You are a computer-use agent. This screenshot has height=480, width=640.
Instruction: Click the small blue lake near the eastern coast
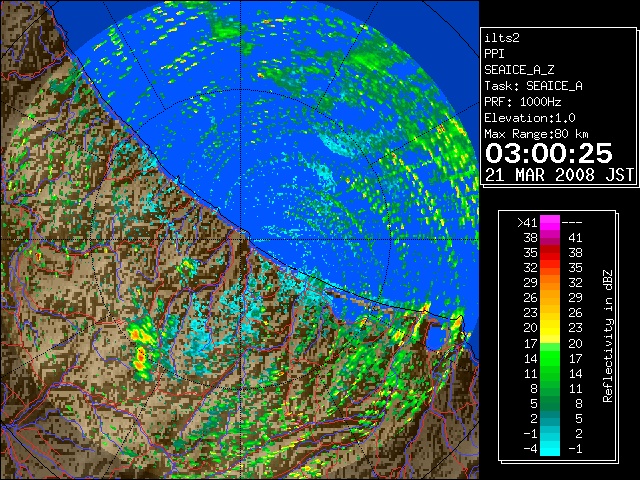[x=436, y=337]
